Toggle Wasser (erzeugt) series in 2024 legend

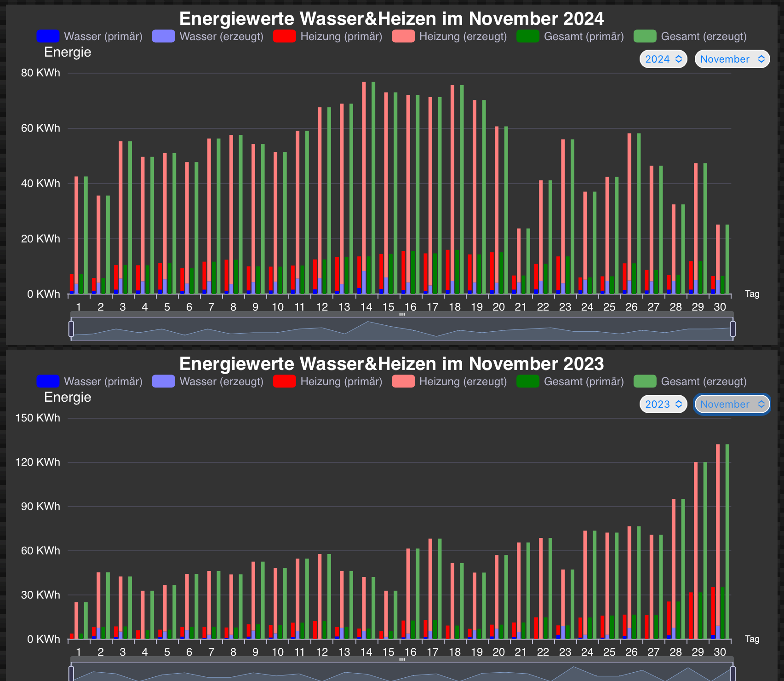[208, 36]
